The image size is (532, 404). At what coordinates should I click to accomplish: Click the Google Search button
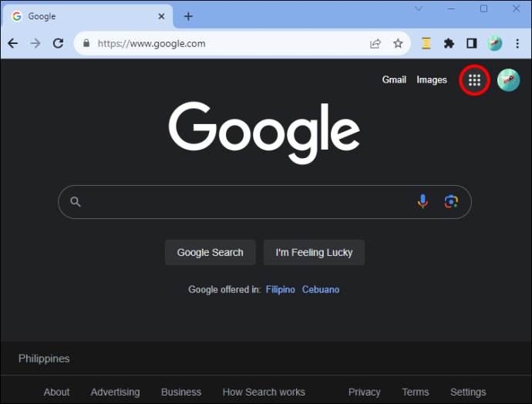(210, 252)
